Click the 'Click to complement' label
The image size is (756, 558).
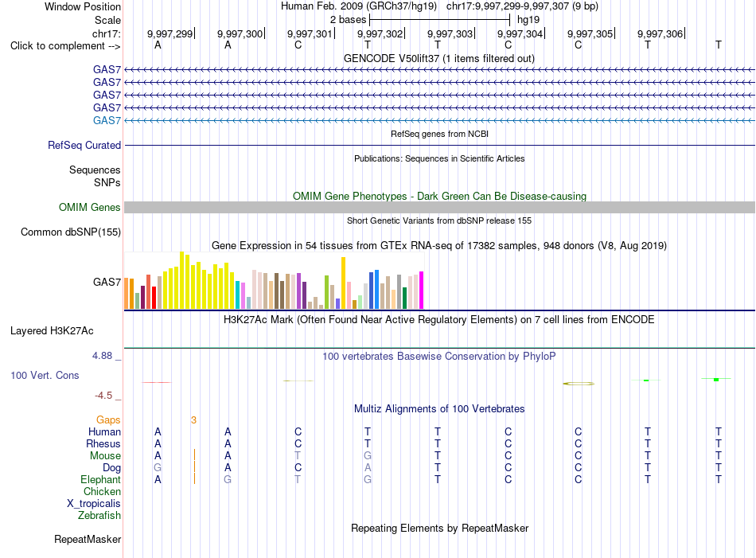pos(65,46)
